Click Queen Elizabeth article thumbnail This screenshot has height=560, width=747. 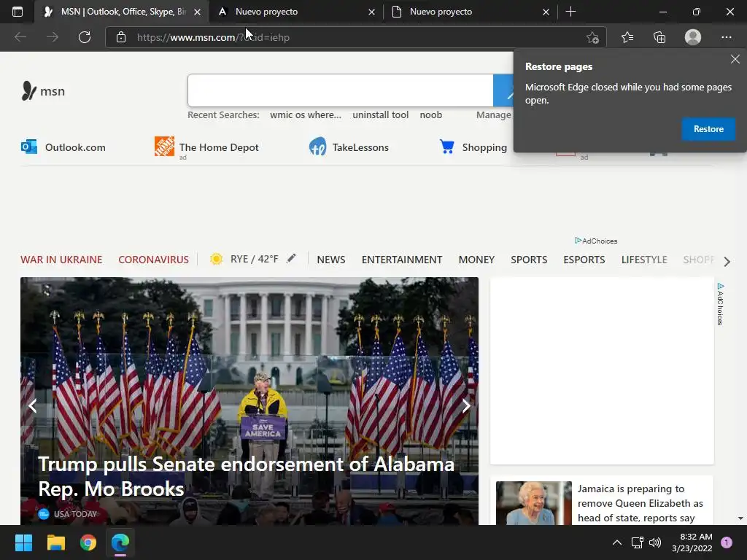coord(533,503)
